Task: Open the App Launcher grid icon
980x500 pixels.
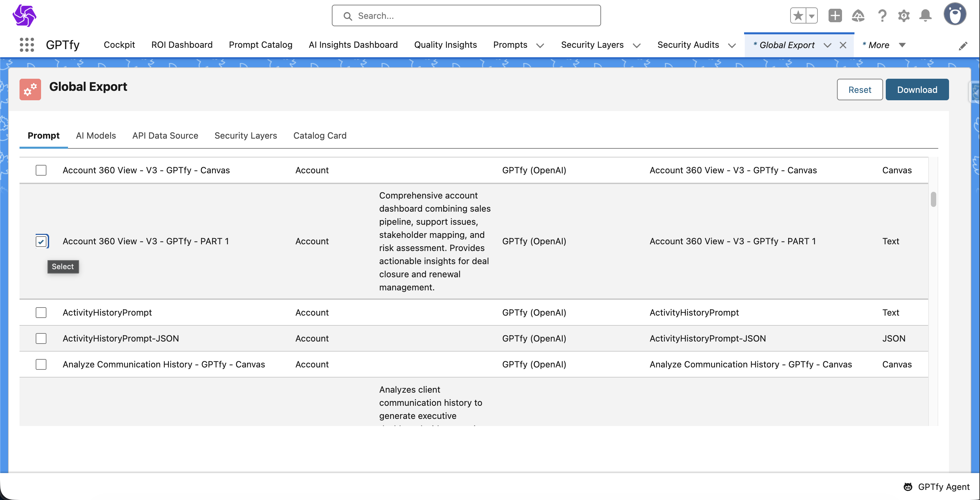Action: (x=27, y=45)
